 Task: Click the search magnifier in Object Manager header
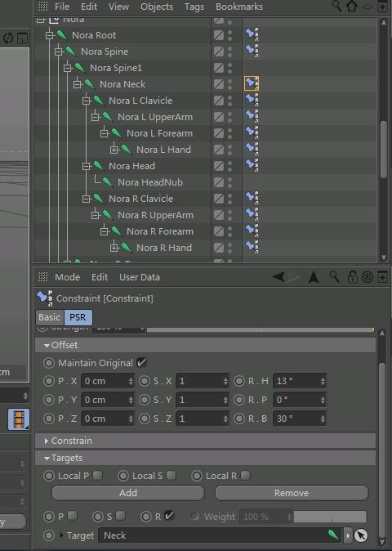[336, 7]
